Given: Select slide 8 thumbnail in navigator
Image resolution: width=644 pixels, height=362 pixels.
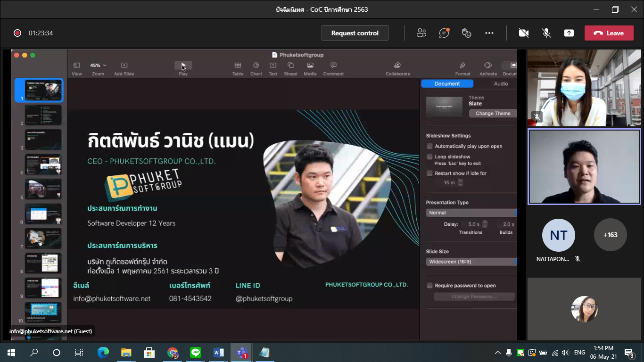Looking at the screenshot, I should pyautogui.click(x=43, y=263).
